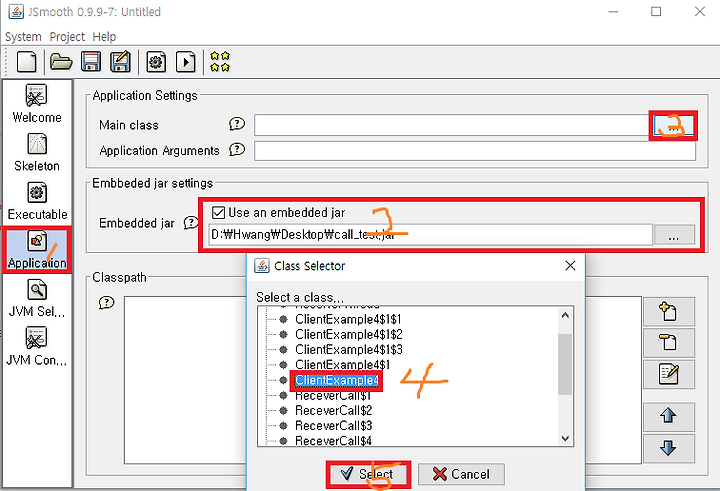Select class ClientExample4$1$1
Screen dimensions: 720x491
[x=348, y=319]
